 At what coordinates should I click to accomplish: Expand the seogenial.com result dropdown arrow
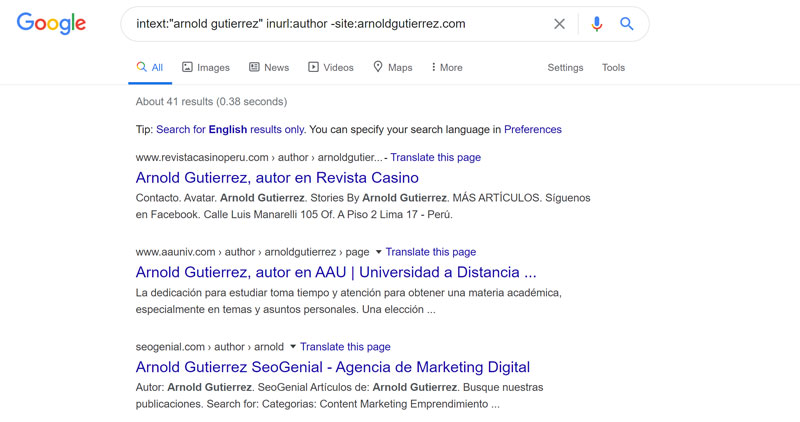click(293, 346)
